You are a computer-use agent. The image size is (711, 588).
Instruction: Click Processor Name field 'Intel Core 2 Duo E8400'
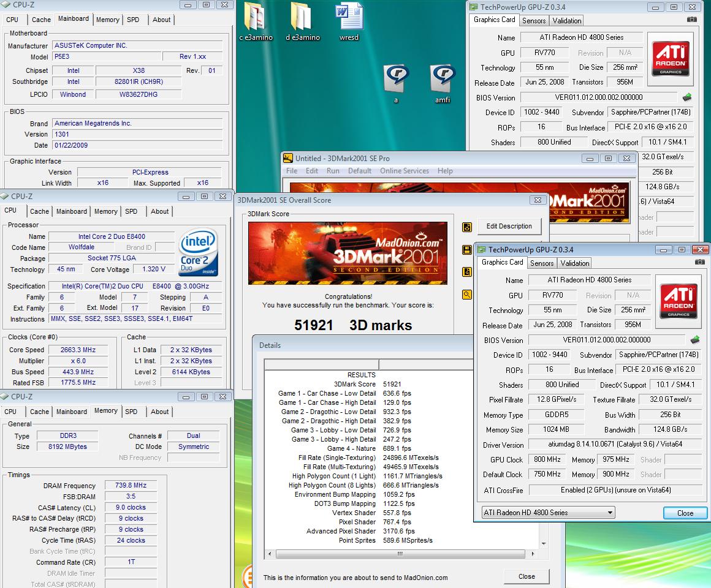tap(112, 236)
